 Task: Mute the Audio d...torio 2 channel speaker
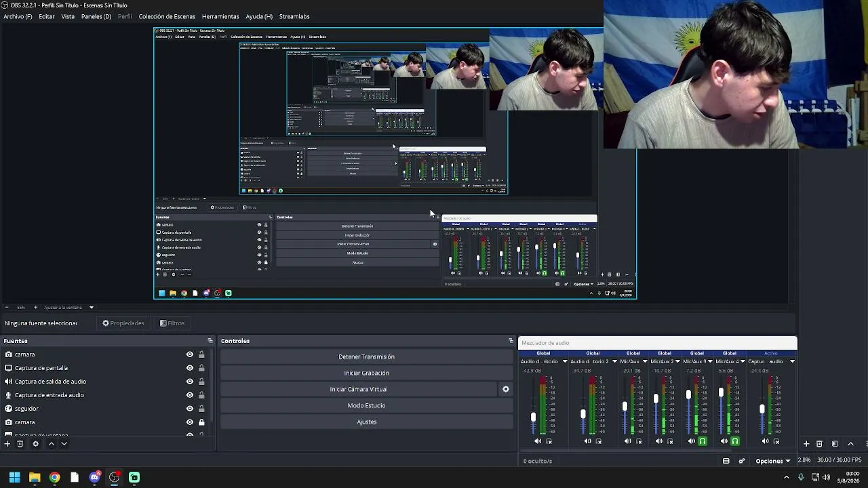587,441
